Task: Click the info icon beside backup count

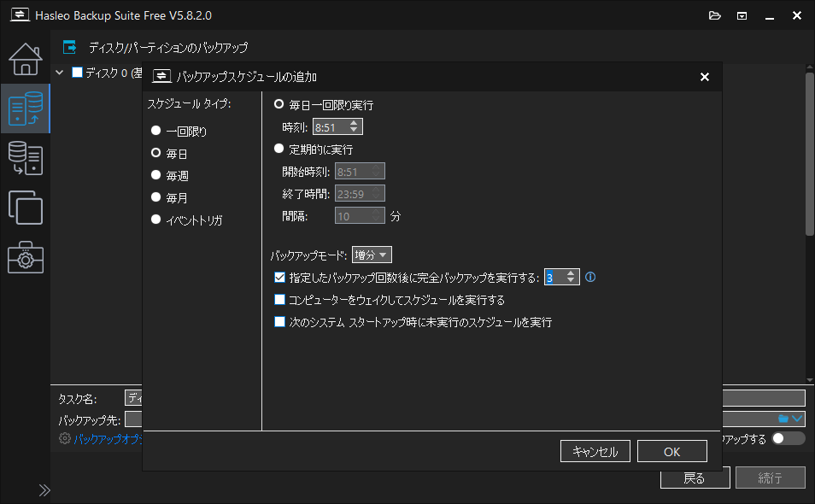Action: pos(590,277)
